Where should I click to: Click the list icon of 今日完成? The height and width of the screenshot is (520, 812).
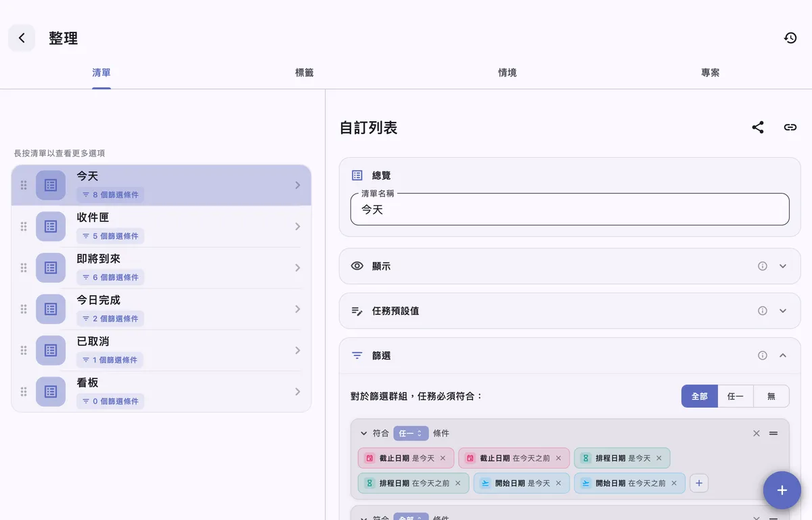coord(51,309)
